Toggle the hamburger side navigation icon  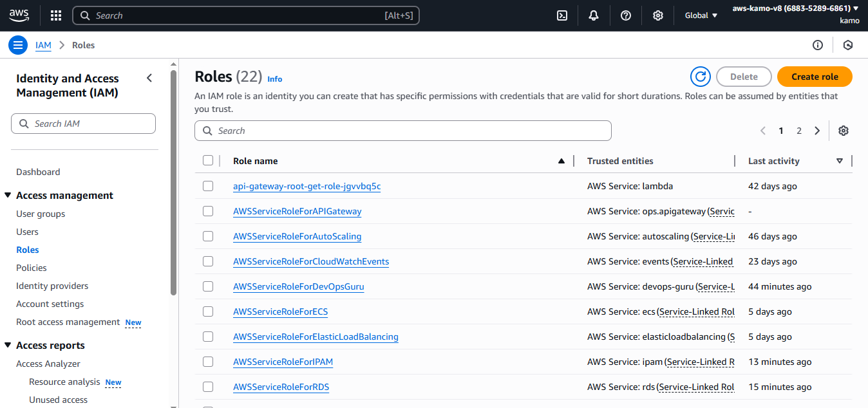tap(18, 45)
